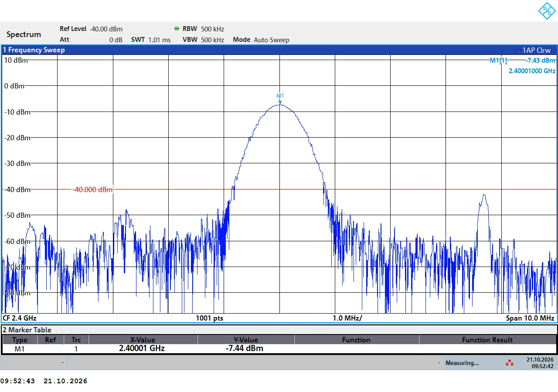Click the 1.0 MHz/ per-division label
The image size is (558, 392).
point(347,318)
